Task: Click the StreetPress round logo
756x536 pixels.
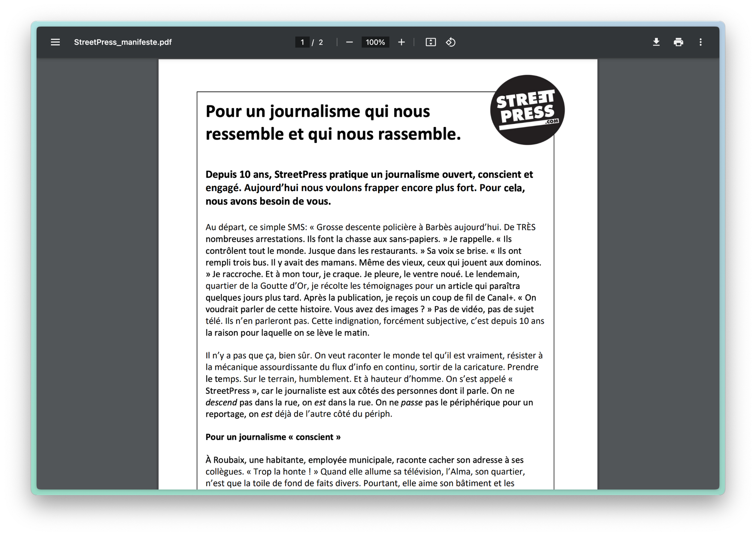Action: click(x=527, y=110)
